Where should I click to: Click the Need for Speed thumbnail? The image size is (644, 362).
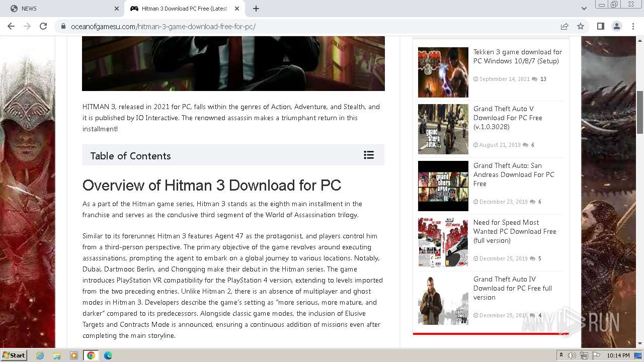click(443, 243)
